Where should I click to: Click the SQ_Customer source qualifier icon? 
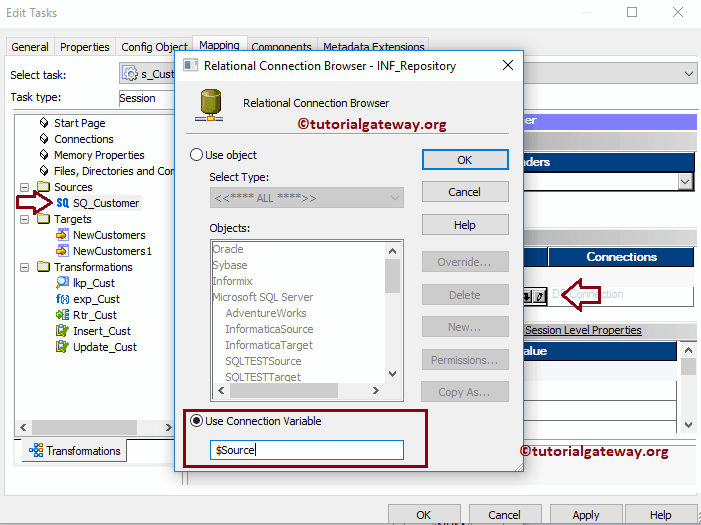tap(63, 203)
